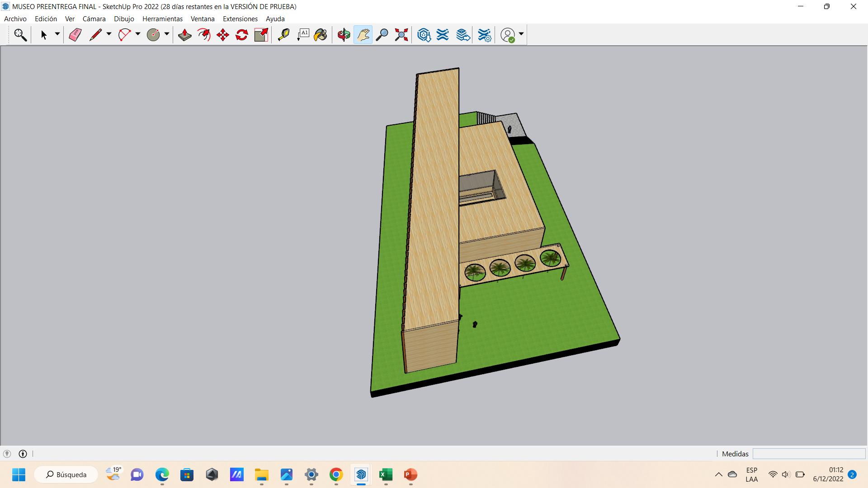Image resolution: width=868 pixels, height=488 pixels.
Task: Select the Paint Bucket tool
Action: [321, 35]
